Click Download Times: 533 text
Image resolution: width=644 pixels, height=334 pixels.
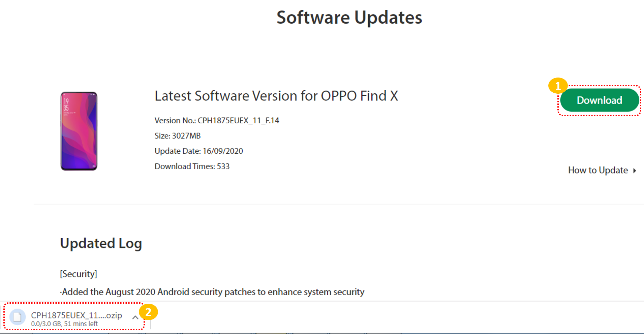[x=192, y=166]
